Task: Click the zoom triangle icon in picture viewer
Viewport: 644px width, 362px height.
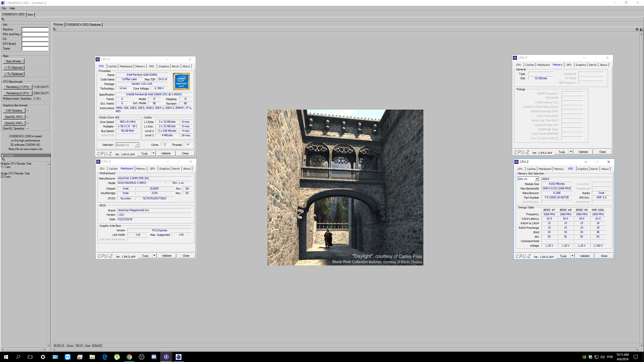Action: [641, 29]
